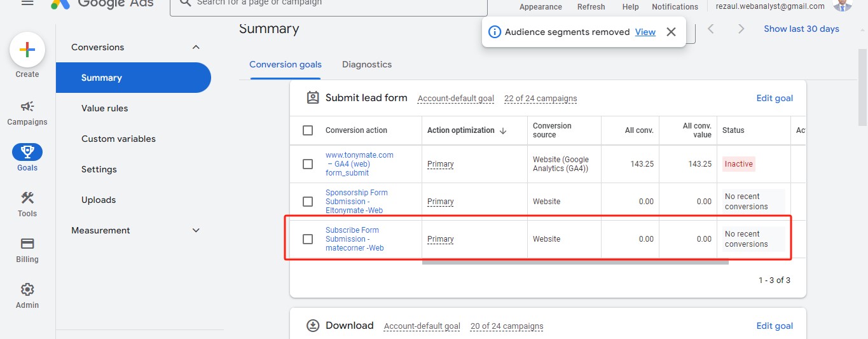This screenshot has height=339, width=868.
Task: Click the search magnifier icon
Action: [185, 3]
